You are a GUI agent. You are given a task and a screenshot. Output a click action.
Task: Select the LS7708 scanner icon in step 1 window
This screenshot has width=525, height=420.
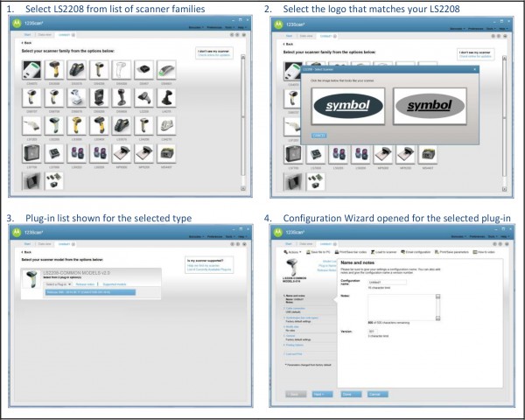[31, 153]
